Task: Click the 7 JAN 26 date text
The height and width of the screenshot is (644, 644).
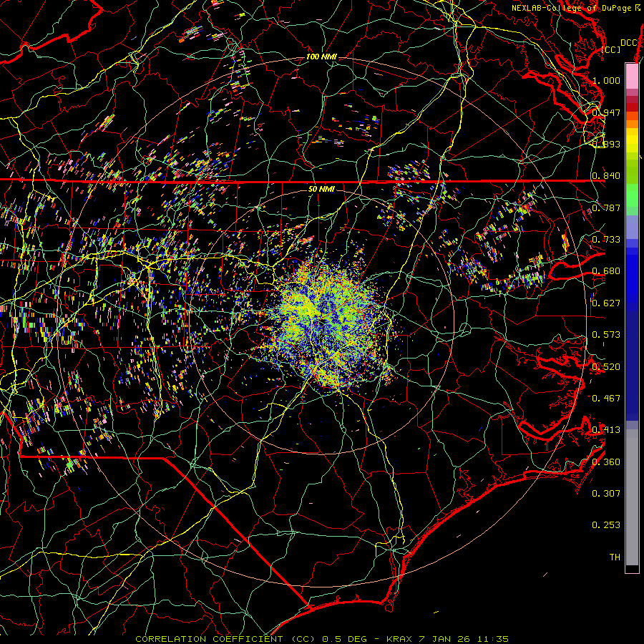Action: pos(445,639)
